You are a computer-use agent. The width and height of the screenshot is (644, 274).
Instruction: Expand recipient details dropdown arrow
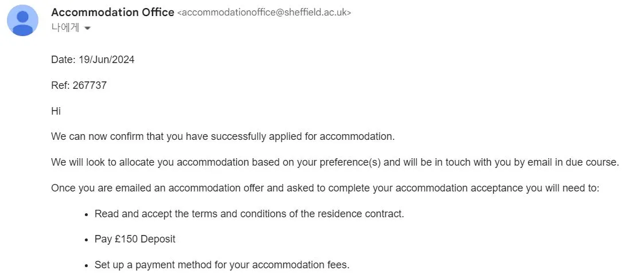[87, 28]
